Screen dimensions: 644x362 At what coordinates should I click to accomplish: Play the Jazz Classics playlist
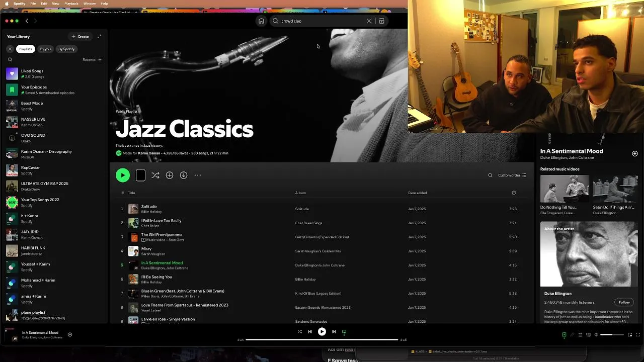click(123, 175)
